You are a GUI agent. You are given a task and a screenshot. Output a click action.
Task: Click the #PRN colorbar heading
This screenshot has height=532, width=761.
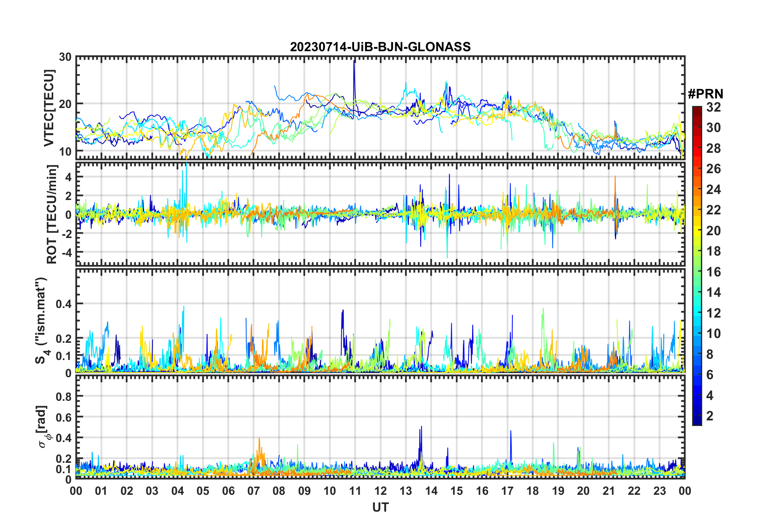pyautogui.click(x=705, y=94)
